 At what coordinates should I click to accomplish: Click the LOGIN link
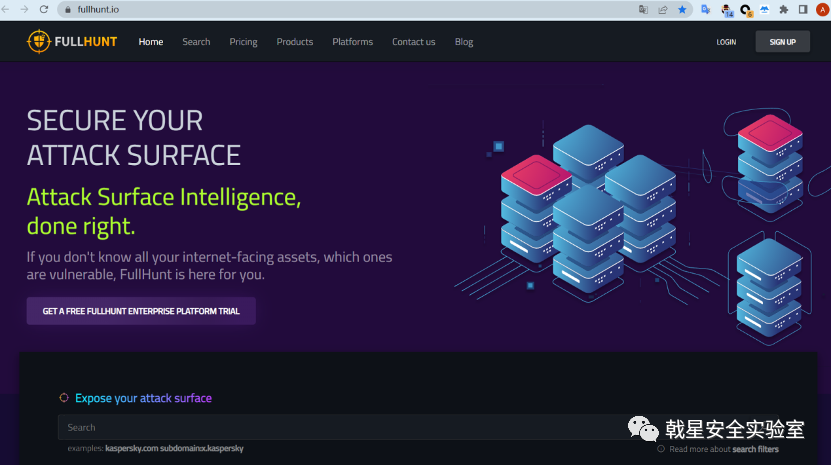tap(726, 42)
